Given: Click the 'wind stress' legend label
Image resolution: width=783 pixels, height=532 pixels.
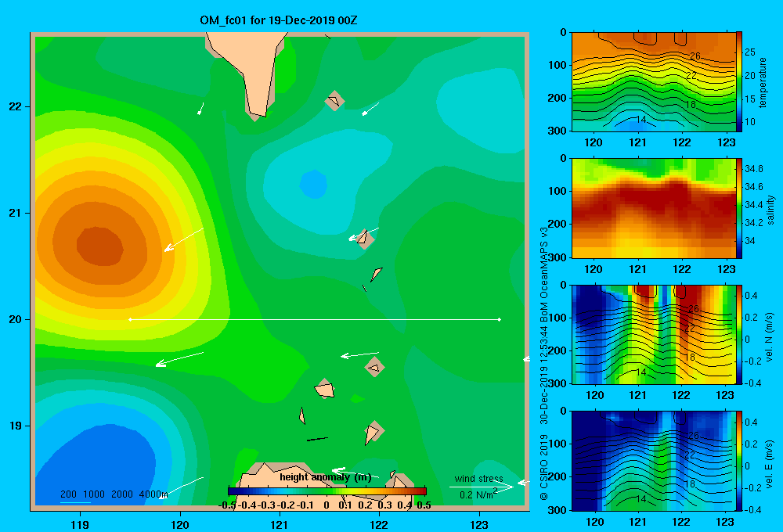Looking at the screenshot, I should 478,479.
